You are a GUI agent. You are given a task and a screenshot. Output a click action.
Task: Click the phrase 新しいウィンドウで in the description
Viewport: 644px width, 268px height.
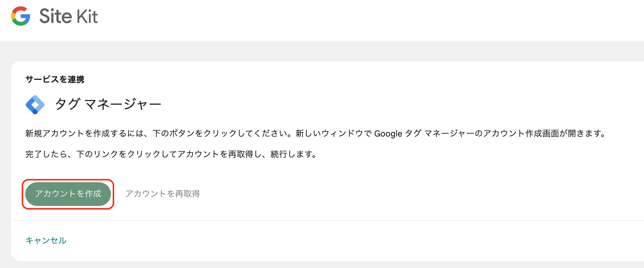[x=334, y=134]
